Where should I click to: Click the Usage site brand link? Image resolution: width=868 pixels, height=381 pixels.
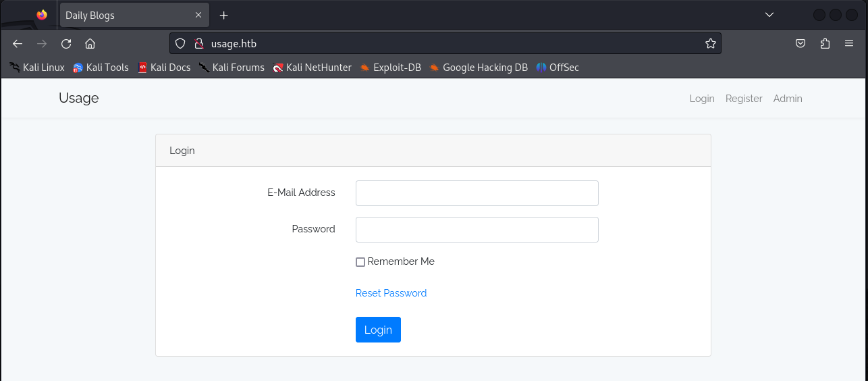click(78, 98)
